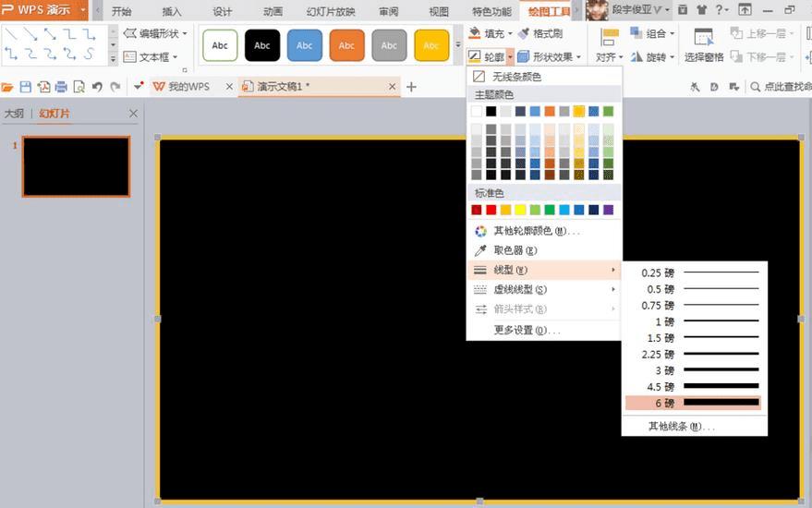Screen dimensions: 812x508
Task: Open the 对齐 align dropdown
Action: [609, 57]
